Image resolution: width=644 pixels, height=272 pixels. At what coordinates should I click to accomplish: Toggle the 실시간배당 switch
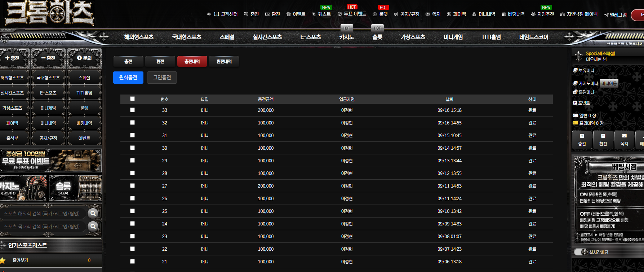[581, 252]
